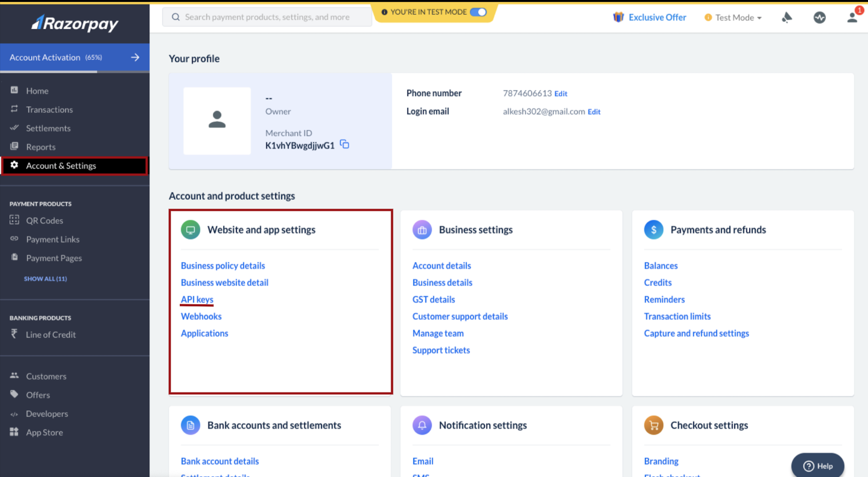The width and height of the screenshot is (868, 477).
Task: Click the payment products search field
Action: 266,17
